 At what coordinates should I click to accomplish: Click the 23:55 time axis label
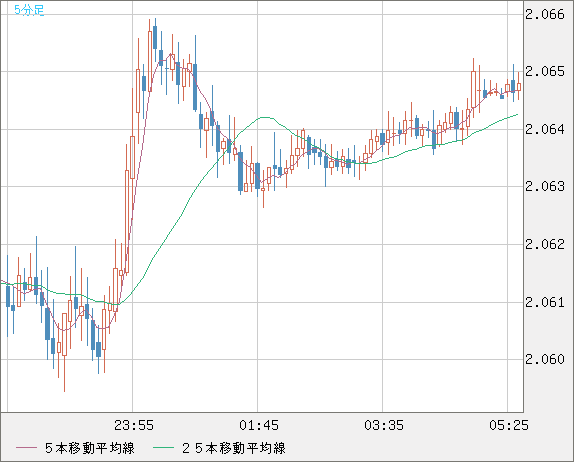[134, 425]
